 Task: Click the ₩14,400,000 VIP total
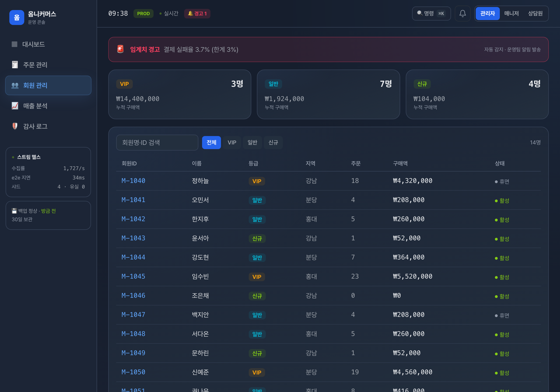[138, 99]
